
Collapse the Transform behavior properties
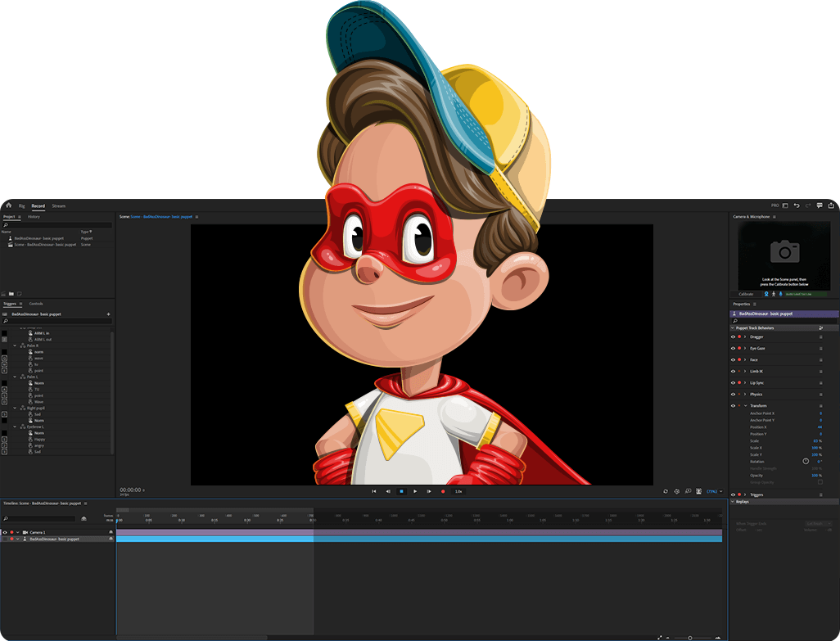745,405
